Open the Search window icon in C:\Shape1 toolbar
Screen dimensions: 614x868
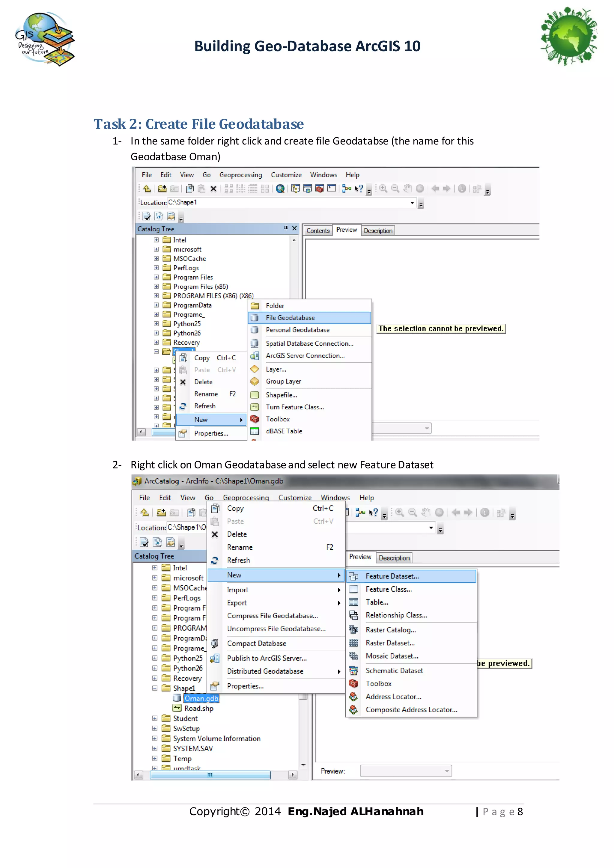[280, 189]
